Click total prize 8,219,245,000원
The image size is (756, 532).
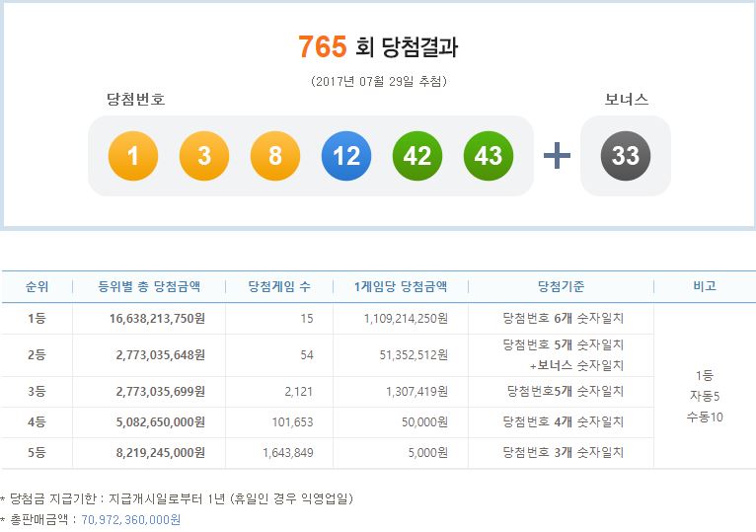[x=161, y=452]
